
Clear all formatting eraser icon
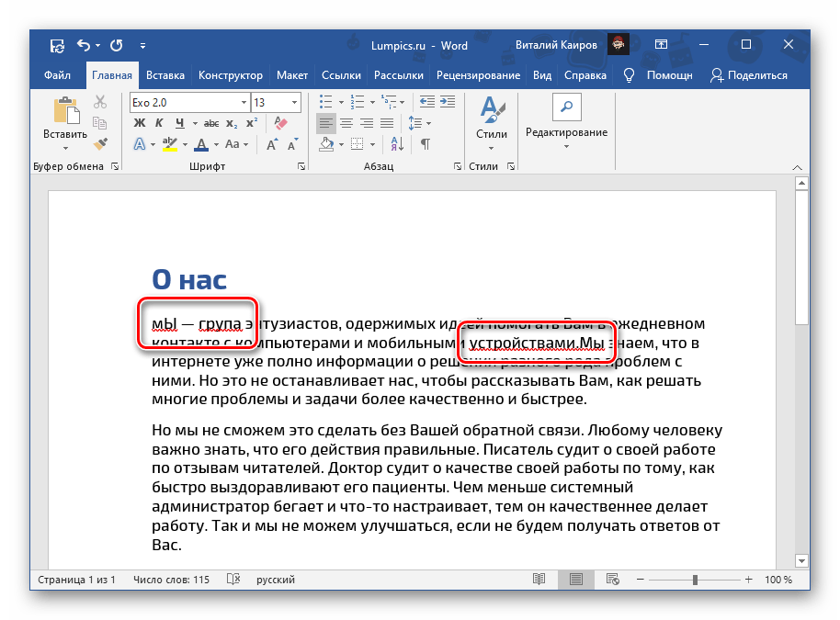[x=280, y=123]
